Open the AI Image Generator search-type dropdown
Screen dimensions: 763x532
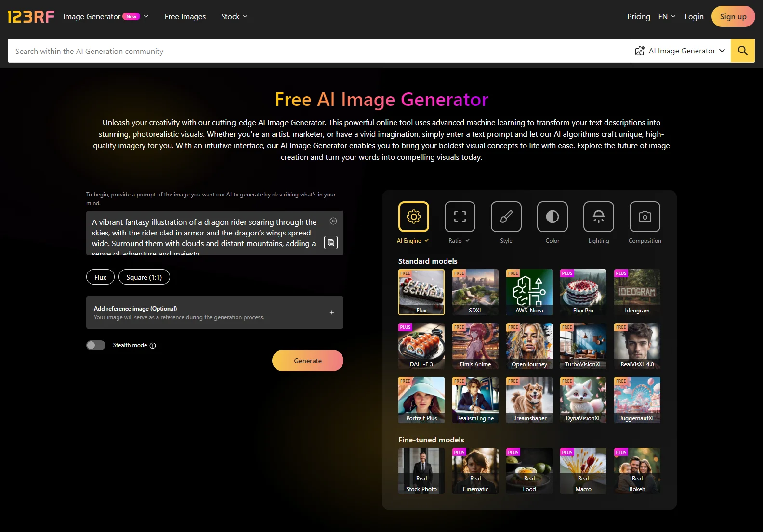(x=681, y=51)
